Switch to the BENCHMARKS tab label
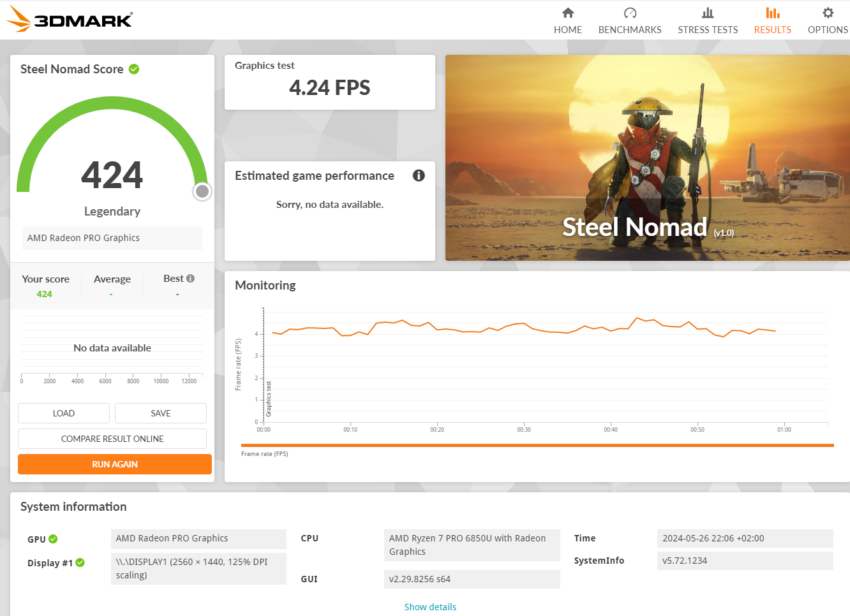Image resolution: width=850 pixels, height=616 pixels. tap(630, 29)
